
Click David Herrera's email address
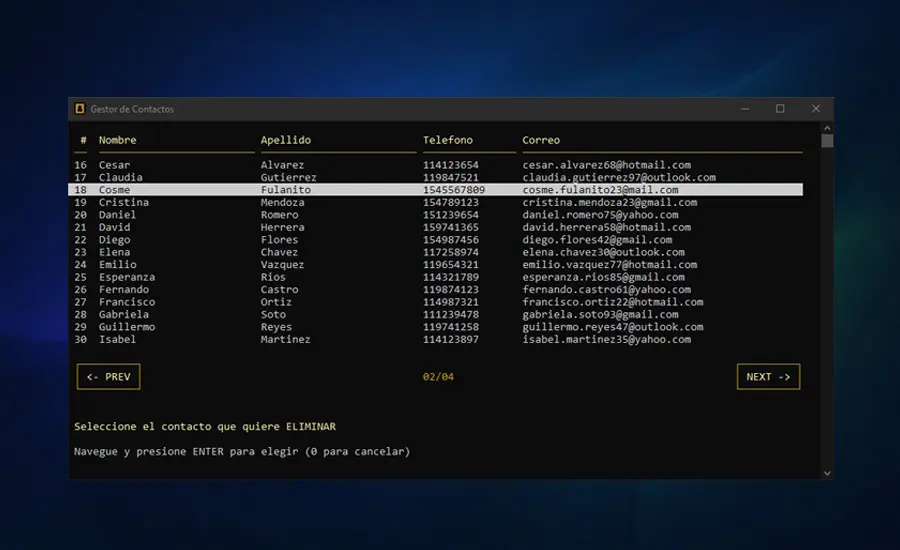tap(606, 227)
